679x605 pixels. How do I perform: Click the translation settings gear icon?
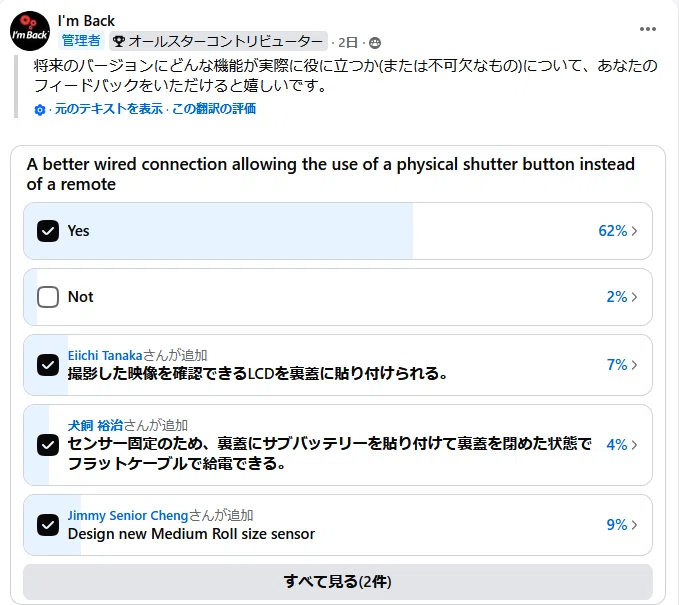click(x=40, y=110)
